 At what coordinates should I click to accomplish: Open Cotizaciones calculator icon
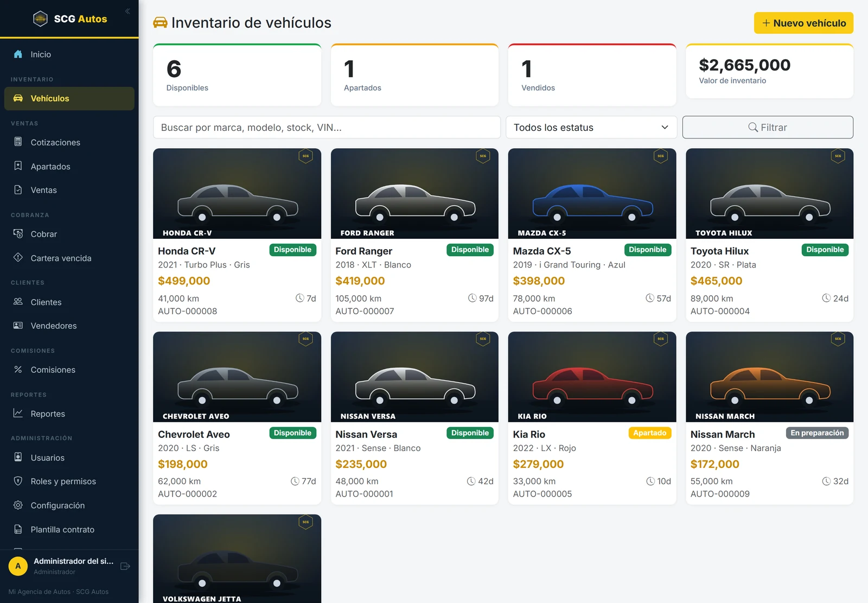(18, 142)
